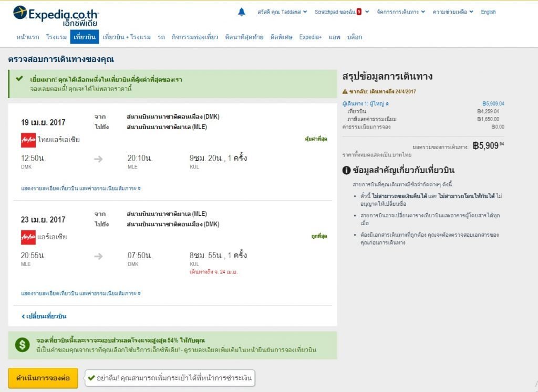
Task: Click the green dollar sign icon
Action: point(23,344)
